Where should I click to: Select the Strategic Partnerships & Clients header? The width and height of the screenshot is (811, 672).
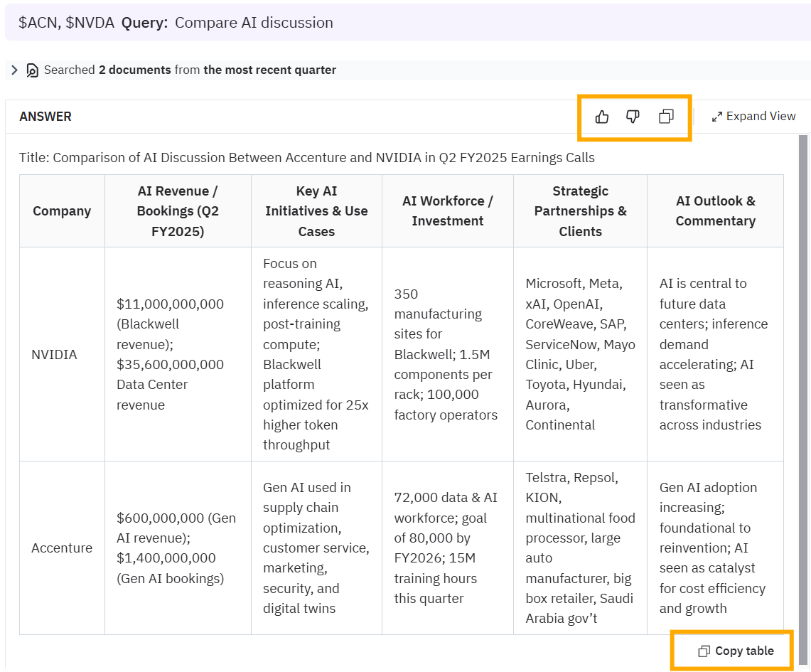click(580, 211)
